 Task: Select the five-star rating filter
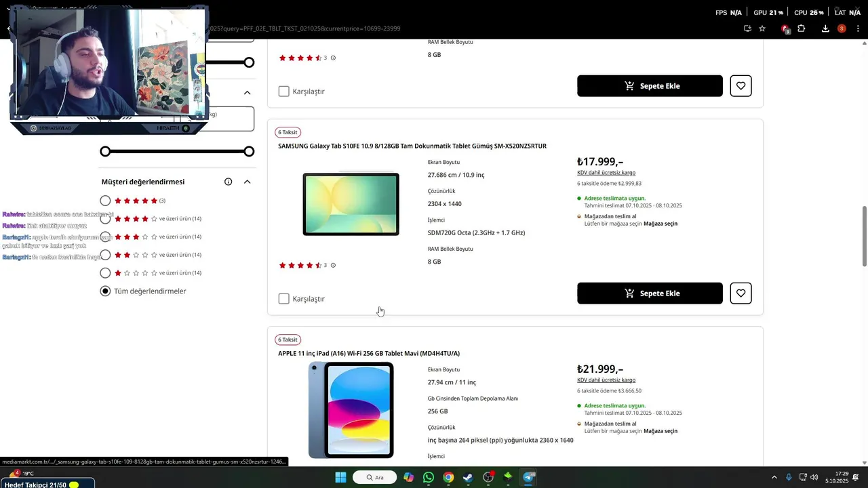coord(105,201)
